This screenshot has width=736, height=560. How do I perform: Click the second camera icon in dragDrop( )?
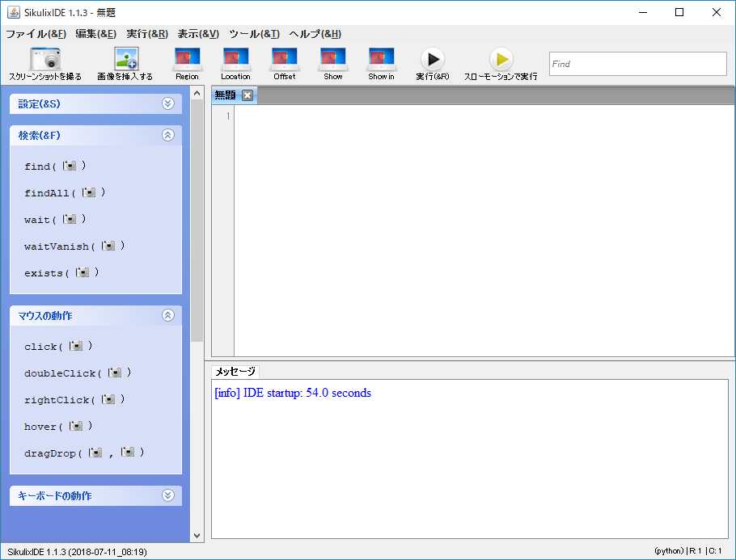(128, 453)
